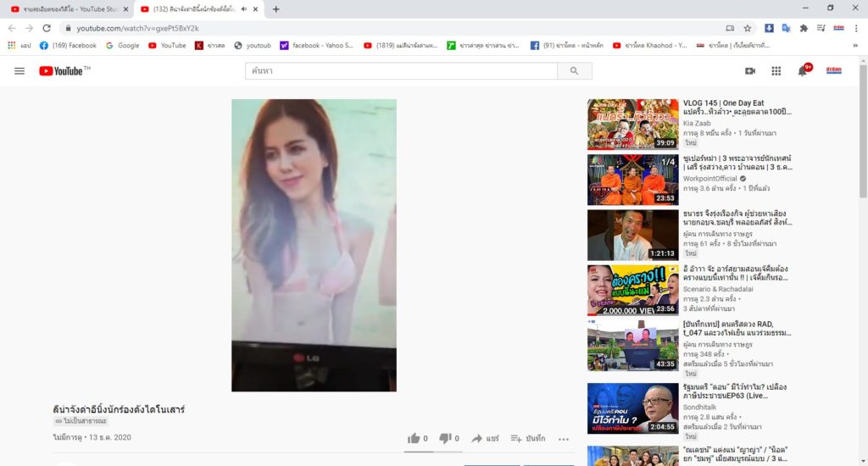868x466 pixels.
Task: Click the Google Translate extension icon
Action: [x=786, y=28]
